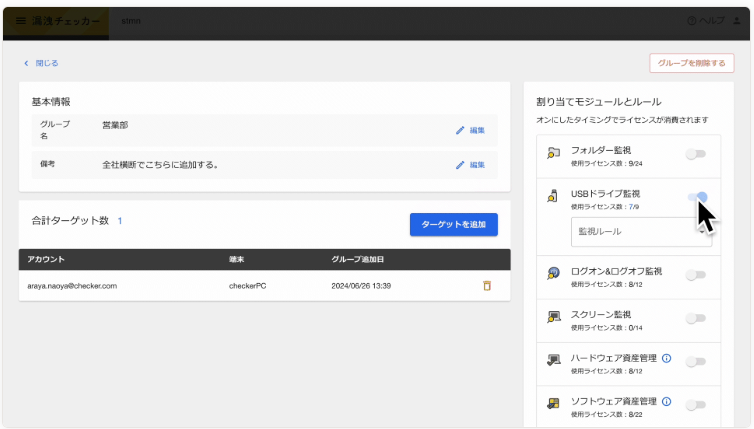
Task: Click the target count number 1
Action: (120, 221)
